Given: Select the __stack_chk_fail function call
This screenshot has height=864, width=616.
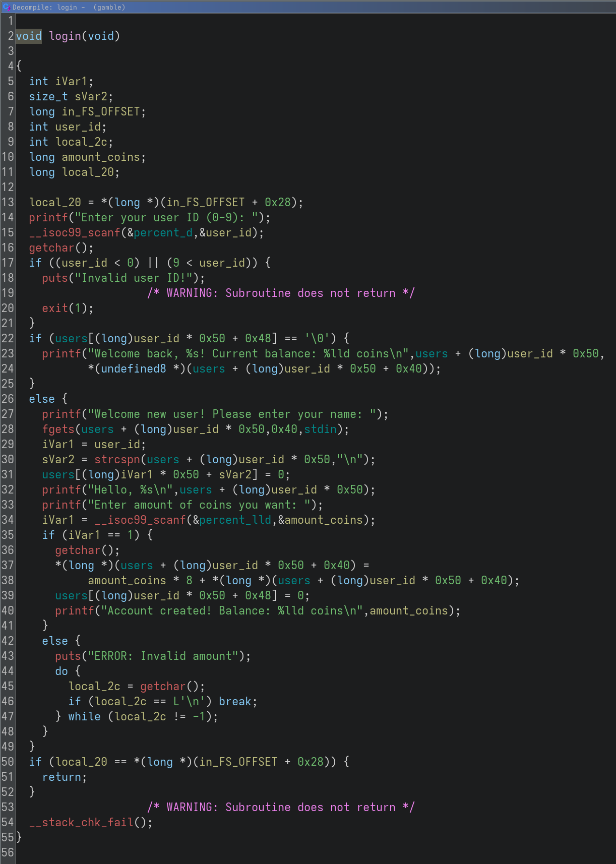Looking at the screenshot, I should click(81, 823).
